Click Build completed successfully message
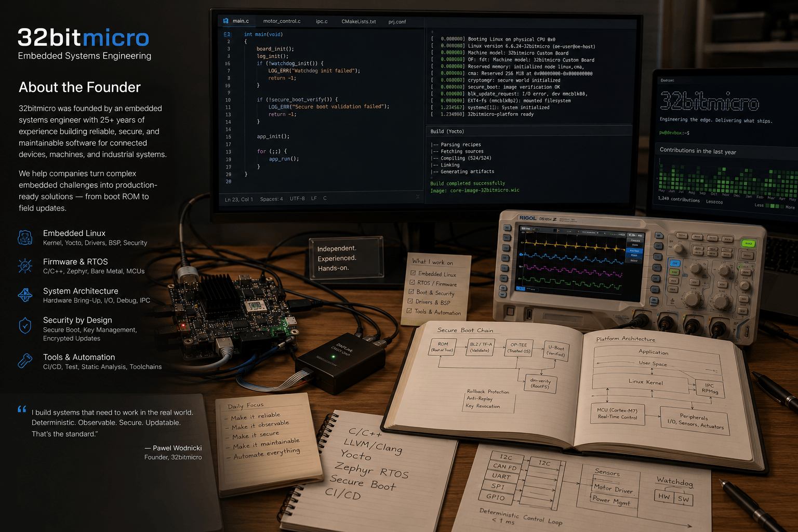The height and width of the screenshot is (532, 798). (468, 183)
